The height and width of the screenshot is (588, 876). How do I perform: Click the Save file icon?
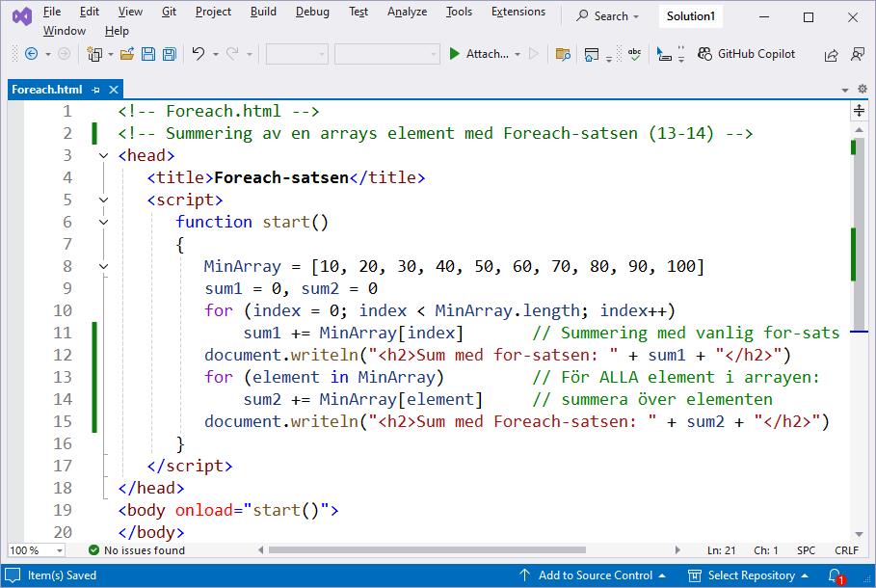click(148, 55)
